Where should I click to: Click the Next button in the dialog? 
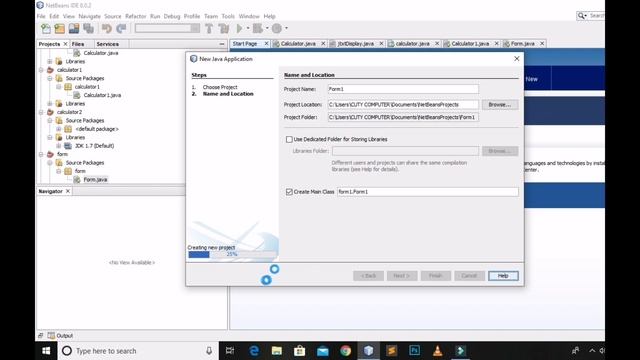pyautogui.click(x=402, y=276)
